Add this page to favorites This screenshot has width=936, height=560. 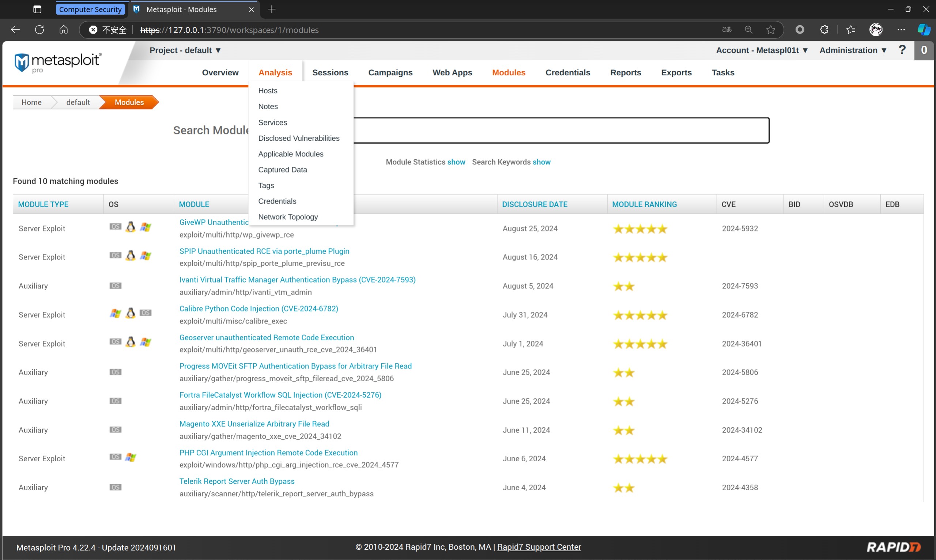point(771,30)
